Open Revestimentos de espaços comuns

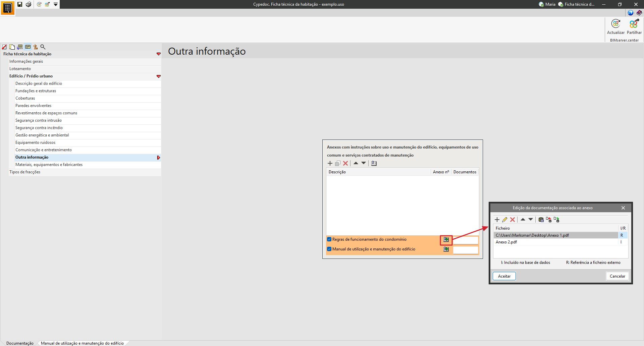pos(88,113)
